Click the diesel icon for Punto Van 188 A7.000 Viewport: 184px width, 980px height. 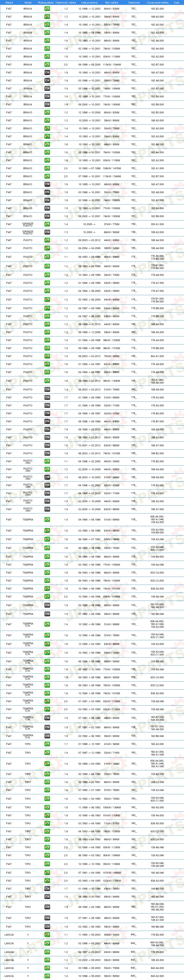pos(47,509)
